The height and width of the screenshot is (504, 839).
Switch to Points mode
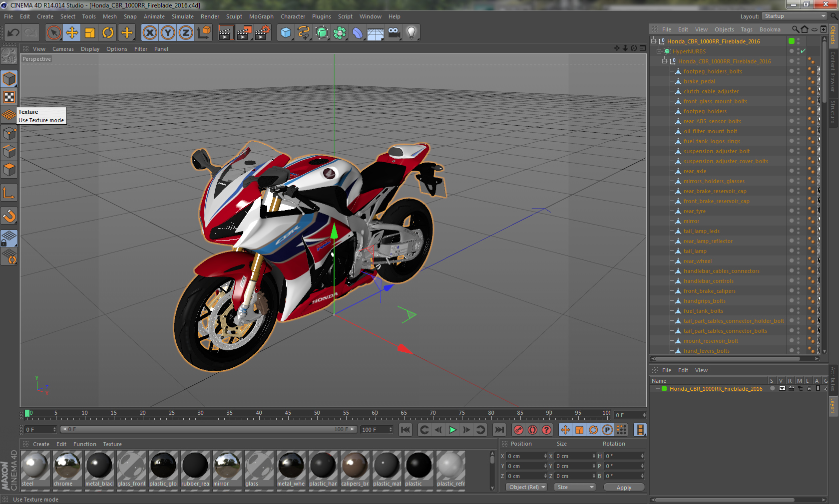click(x=9, y=134)
